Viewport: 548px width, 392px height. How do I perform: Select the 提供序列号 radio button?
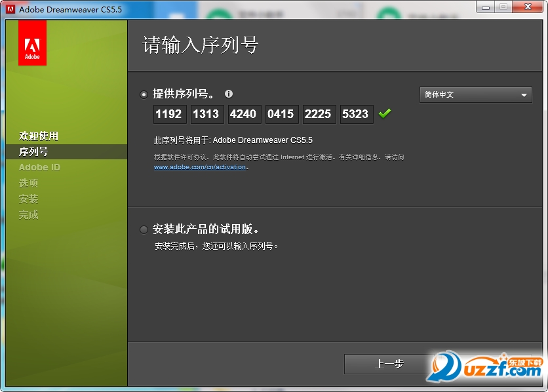(144, 94)
